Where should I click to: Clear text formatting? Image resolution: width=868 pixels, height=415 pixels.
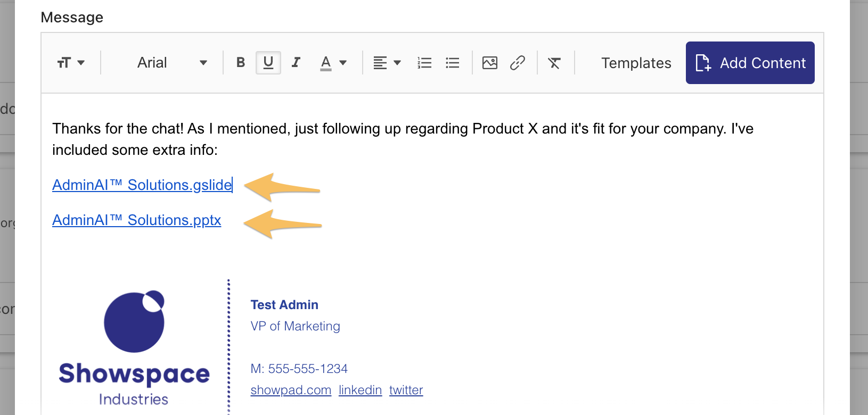click(554, 63)
